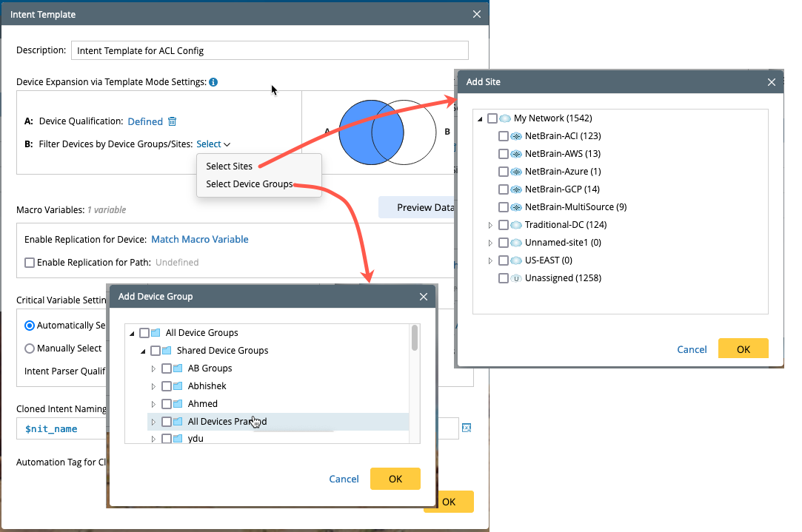Cancel the Add Device Group dialog
802x532 pixels.
[x=344, y=479]
